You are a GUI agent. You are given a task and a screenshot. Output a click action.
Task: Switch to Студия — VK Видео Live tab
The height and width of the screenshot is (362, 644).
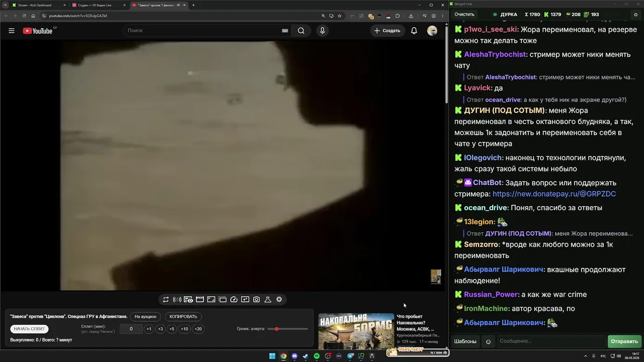(99, 5)
